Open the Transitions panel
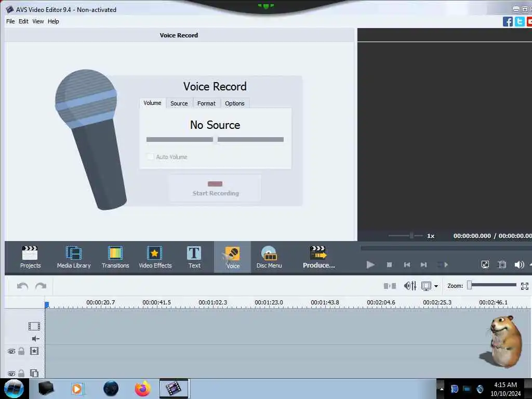This screenshot has height=399, width=532. tap(115, 257)
